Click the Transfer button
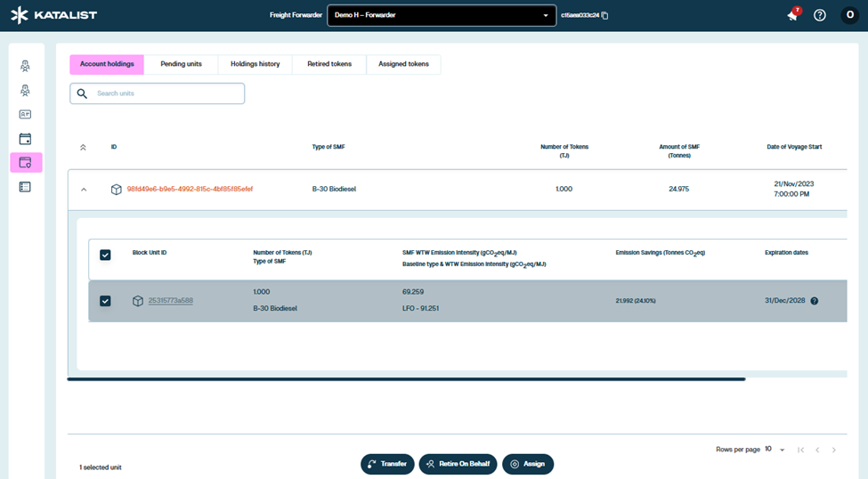Screen dimensions: 868x479 click(387, 464)
